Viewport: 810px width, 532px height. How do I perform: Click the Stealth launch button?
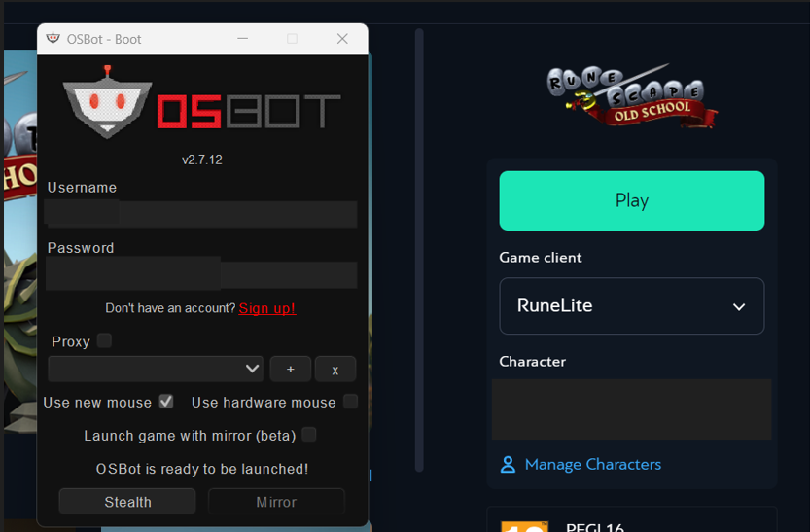pos(127,502)
